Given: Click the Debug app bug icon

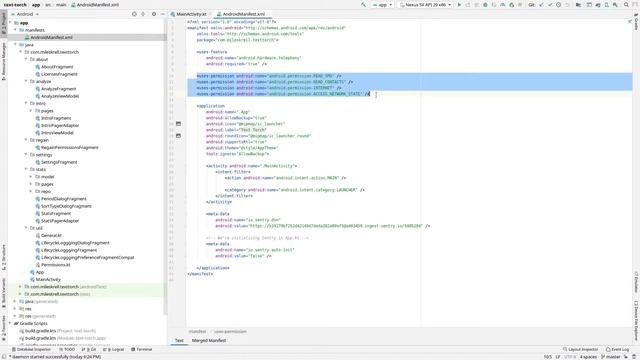Looking at the screenshot, I should [485, 5].
